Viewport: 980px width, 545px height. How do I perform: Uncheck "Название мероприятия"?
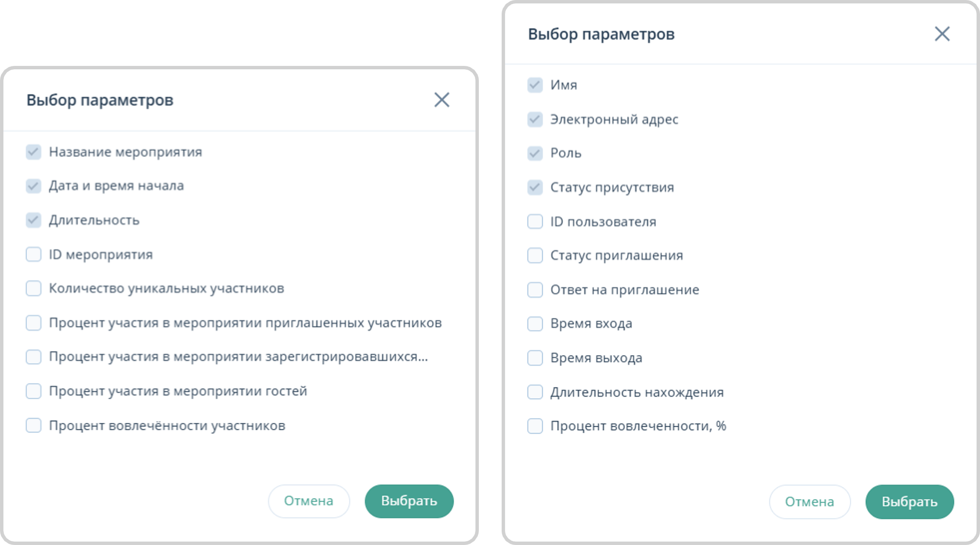(33, 152)
